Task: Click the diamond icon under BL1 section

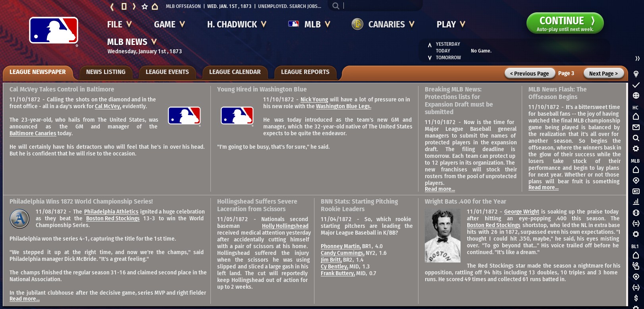Action: tap(636, 277)
